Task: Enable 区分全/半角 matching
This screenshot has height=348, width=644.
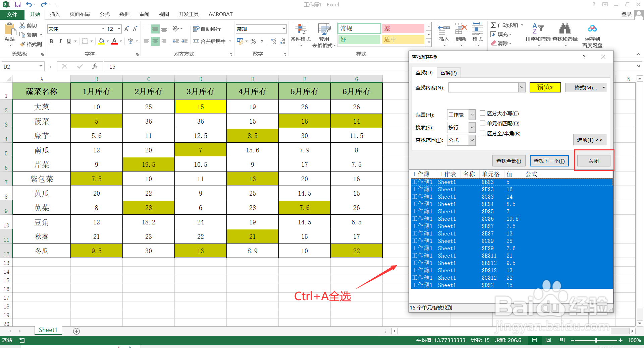Action: pos(483,133)
